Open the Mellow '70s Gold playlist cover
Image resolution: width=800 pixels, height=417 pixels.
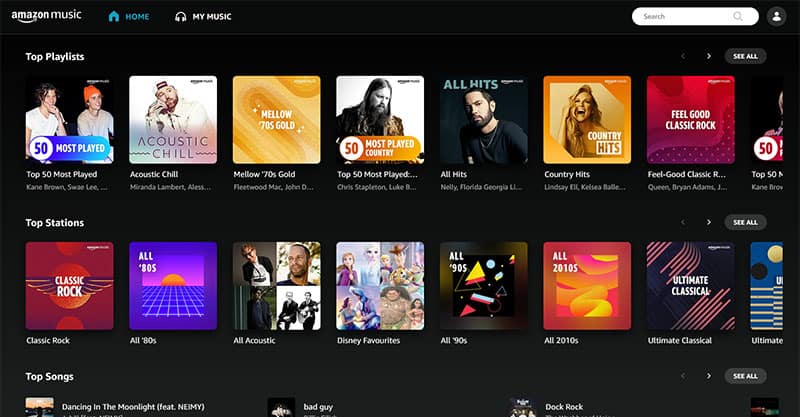tap(277, 120)
